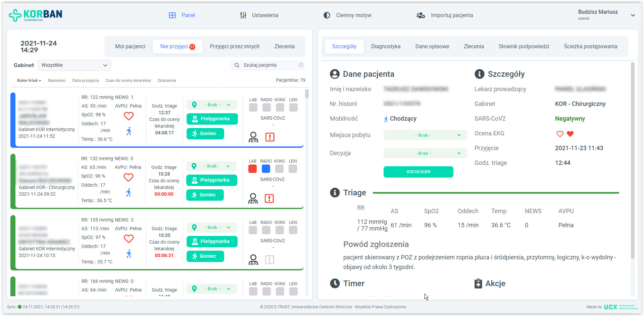Viewport: 644px width, 316px height.
Task: Click the outlined heart in Ocena EKG
Action: click(560, 134)
